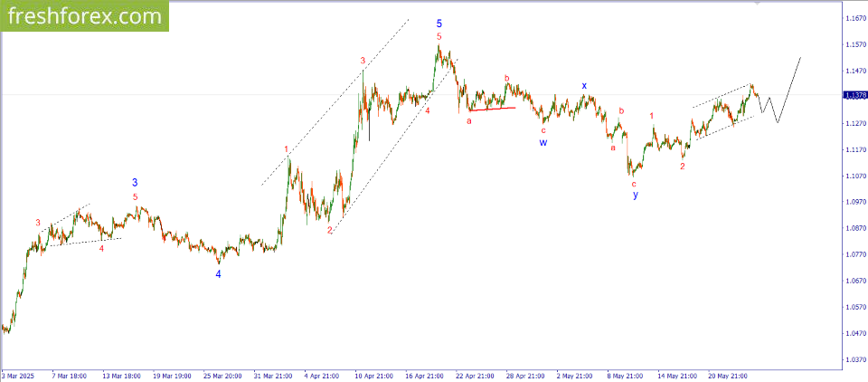Click the '20 May 21:00' time label

click(730, 376)
